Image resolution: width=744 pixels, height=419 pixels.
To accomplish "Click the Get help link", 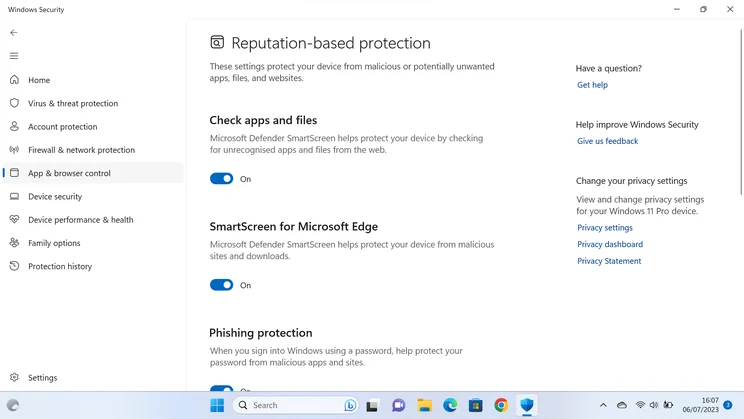I will pos(592,84).
